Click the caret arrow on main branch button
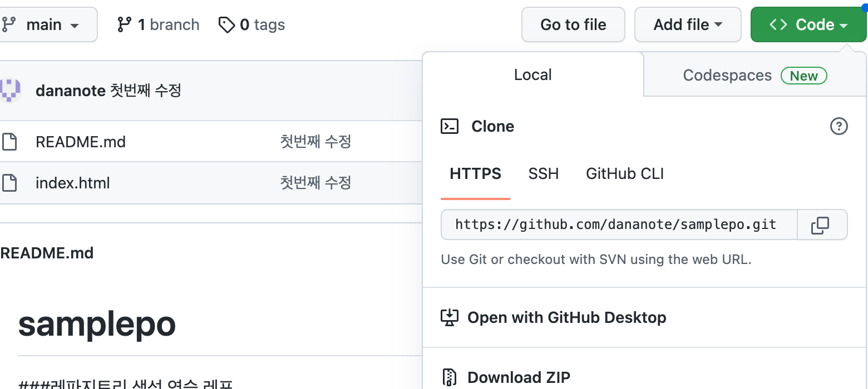Image resolution: width=868 pixels, height=389 pixels. pos(75,26)
